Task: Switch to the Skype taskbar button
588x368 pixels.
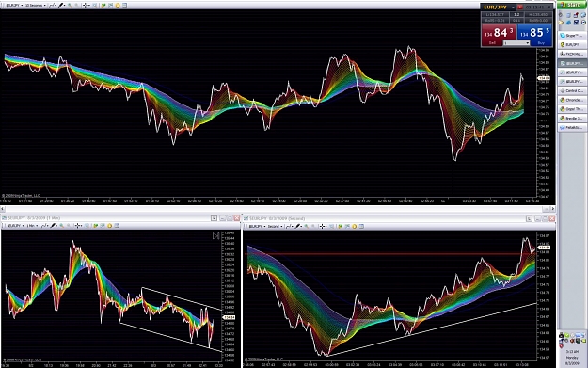Action: (x=572, y=35)
